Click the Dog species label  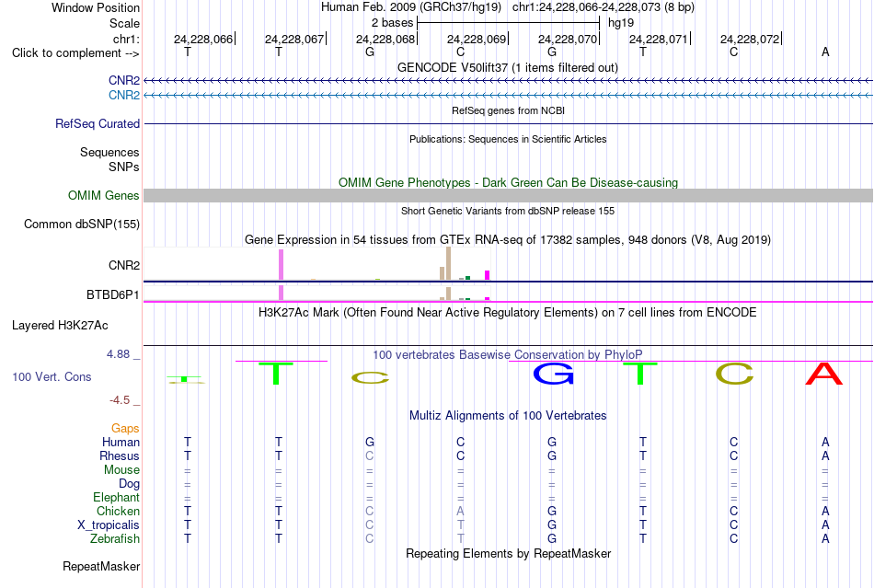coord(129,484)
